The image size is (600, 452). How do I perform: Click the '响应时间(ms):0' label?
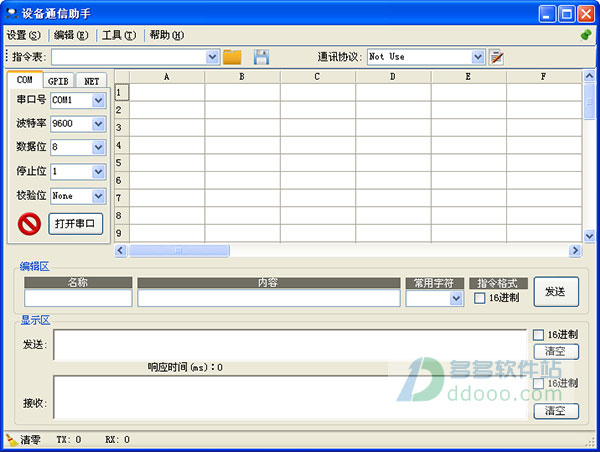pos(185,367)
